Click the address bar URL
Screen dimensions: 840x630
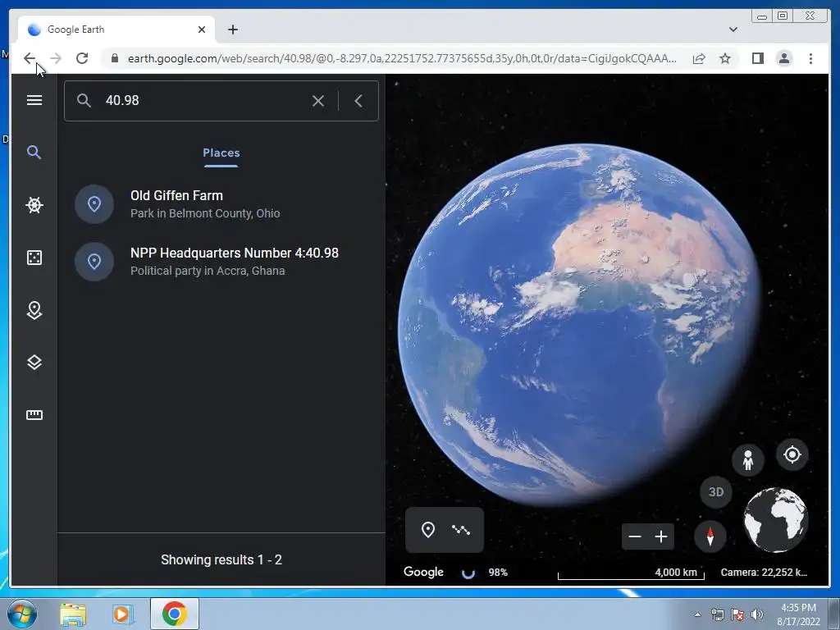coord(402,58)
